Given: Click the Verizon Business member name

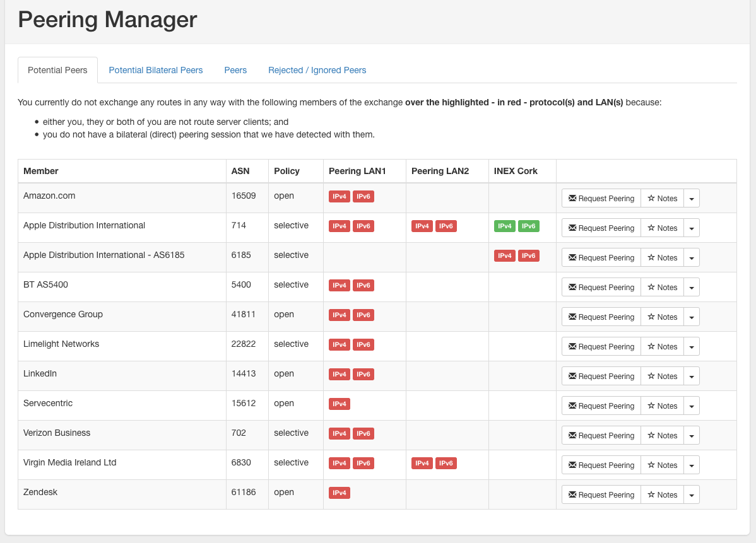Looking at the screenshot, I should click(57, 433).
